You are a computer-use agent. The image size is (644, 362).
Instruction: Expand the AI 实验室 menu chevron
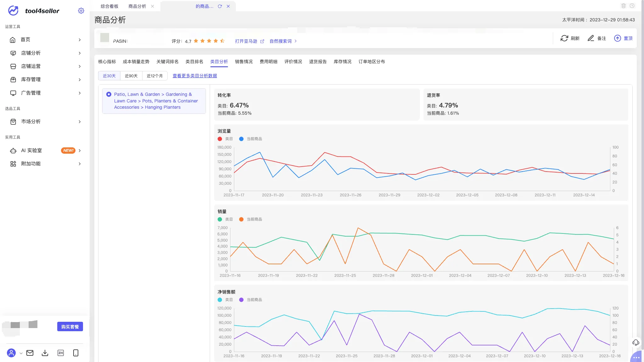coord(80,151)
